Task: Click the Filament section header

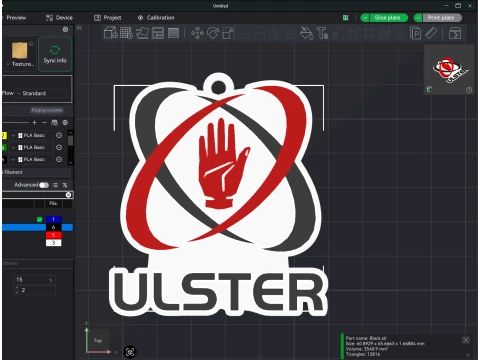Action: tap(36, 172)
